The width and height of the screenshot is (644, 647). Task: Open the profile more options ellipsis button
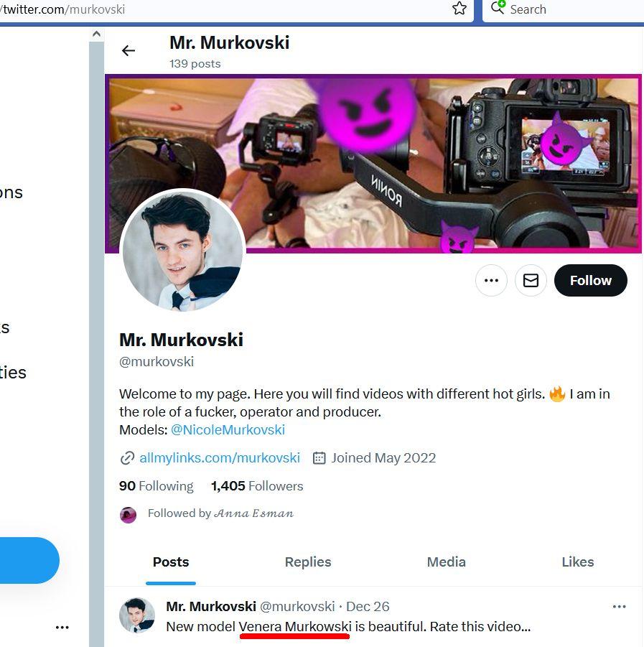[x=491, y=281]
